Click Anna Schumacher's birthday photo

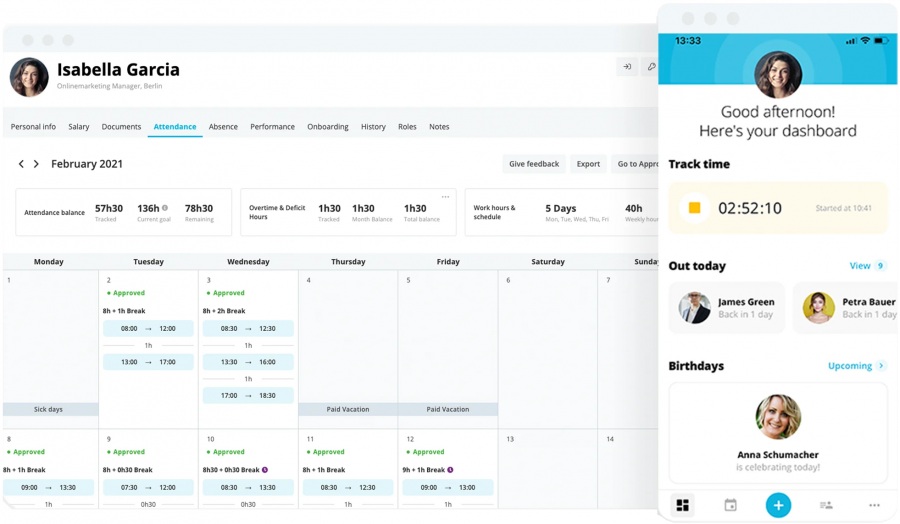point(778,417)
